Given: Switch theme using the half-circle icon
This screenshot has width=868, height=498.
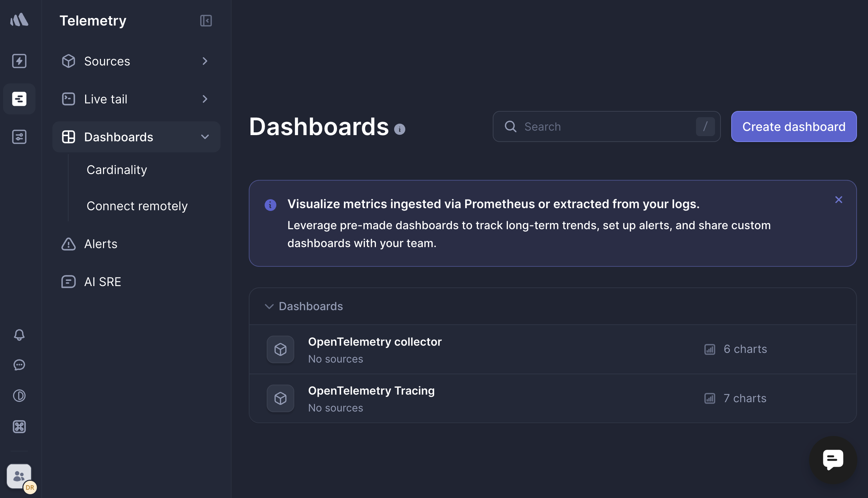Looking at the screenshot, I should coord(19,396).
